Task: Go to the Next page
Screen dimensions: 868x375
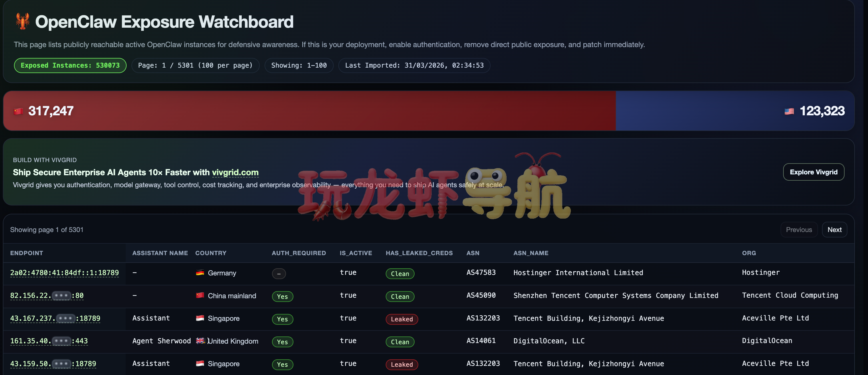Action: [834, 229]
